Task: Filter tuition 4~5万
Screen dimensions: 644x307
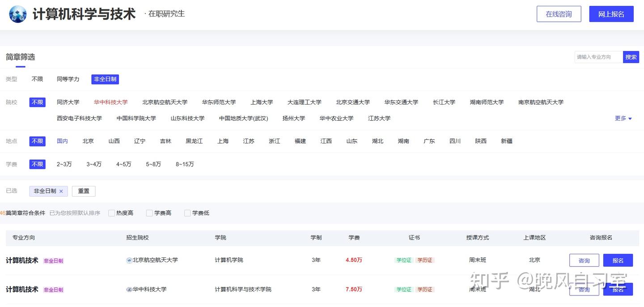Action: 124,164
